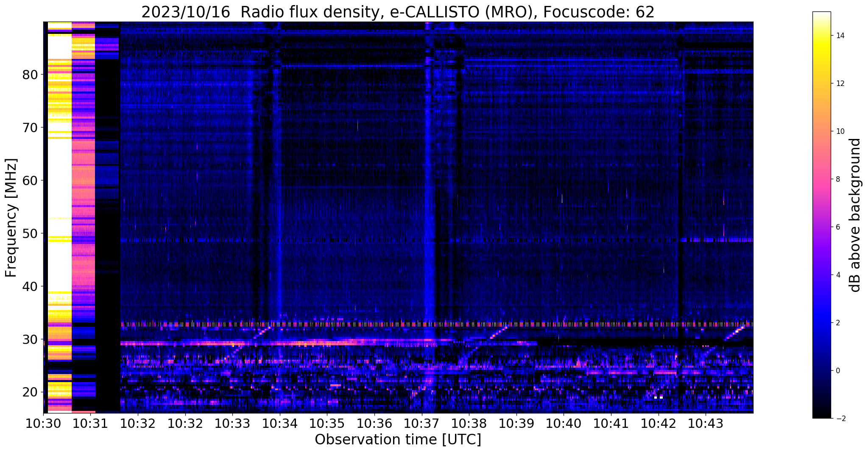Click the 'Observation time [UTC]' axis label
The image size is (868, 452).
pos(398,440)
